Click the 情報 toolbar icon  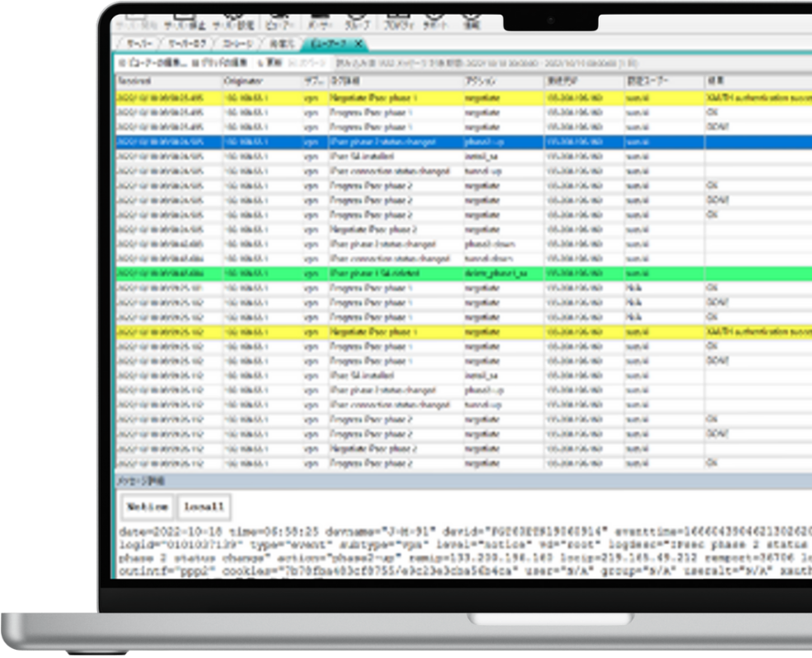[471, 21]
